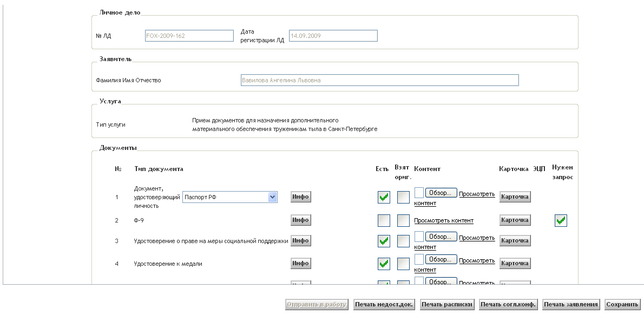Click file path box in Удостоверение о праве row
644x321 pixels.
click(x=419, y=236)
